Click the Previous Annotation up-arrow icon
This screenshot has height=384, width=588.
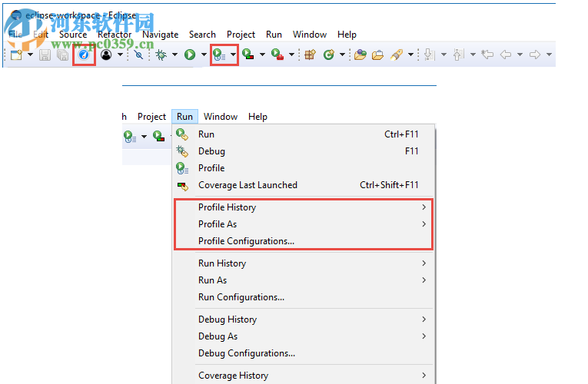(x=459, y=55)
